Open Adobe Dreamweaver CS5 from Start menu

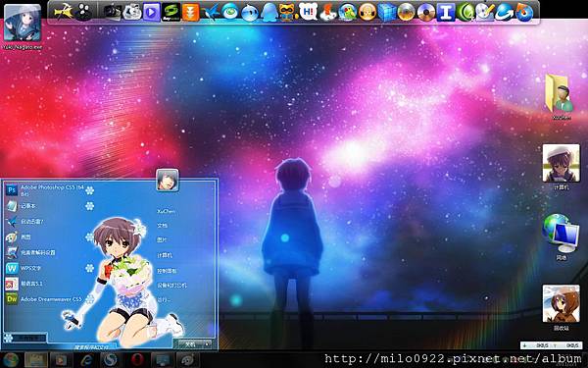click(x=44, y=299)
